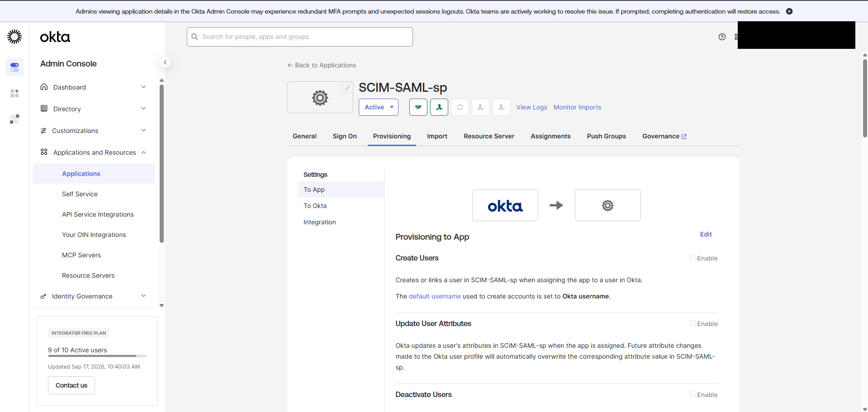
Task: Open the Admin Console toggle icon in the rail
Action: (14, 67)
